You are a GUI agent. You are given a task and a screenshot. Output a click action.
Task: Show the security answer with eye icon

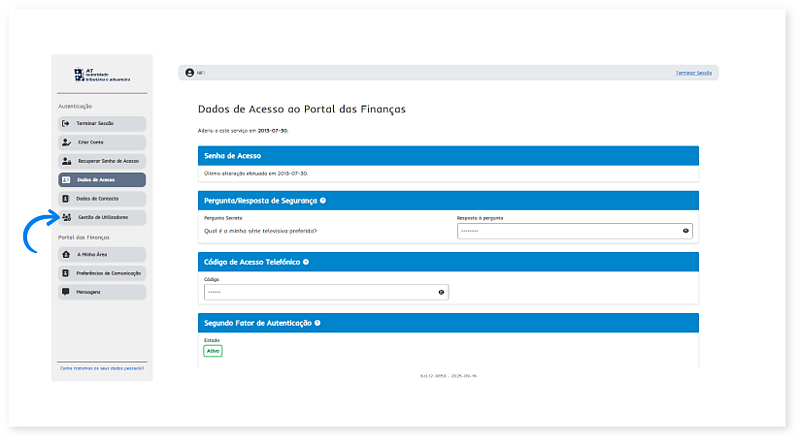point(686,231)
